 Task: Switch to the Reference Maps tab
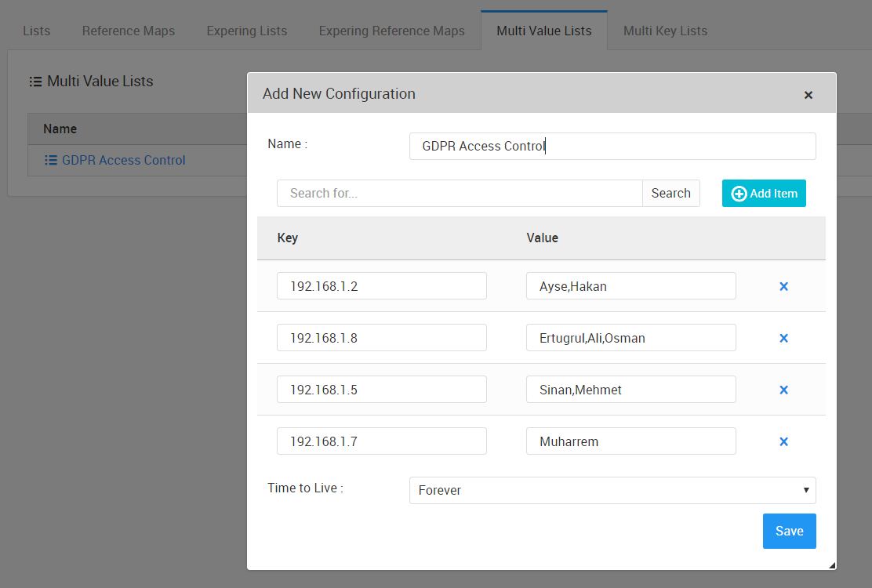coord(129,31)
